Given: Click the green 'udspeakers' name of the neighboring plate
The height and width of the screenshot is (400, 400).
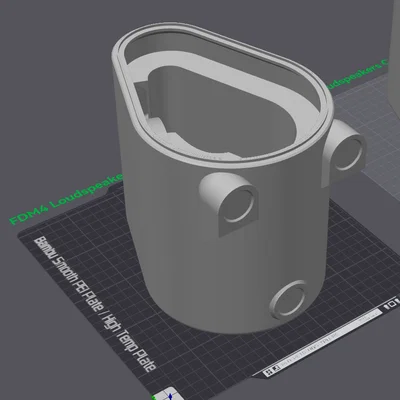Looking at the screenshot, I should click(357, 75).
